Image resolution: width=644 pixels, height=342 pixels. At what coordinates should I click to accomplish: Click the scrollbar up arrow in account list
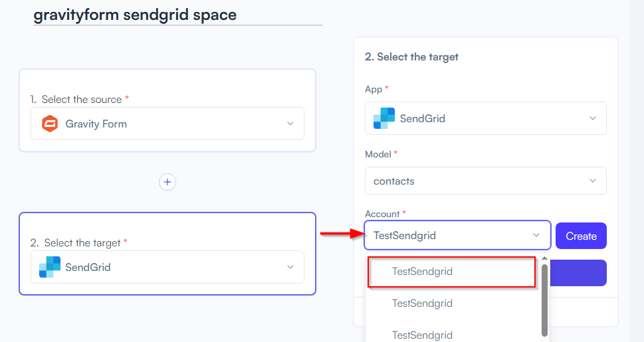point(544,258)
